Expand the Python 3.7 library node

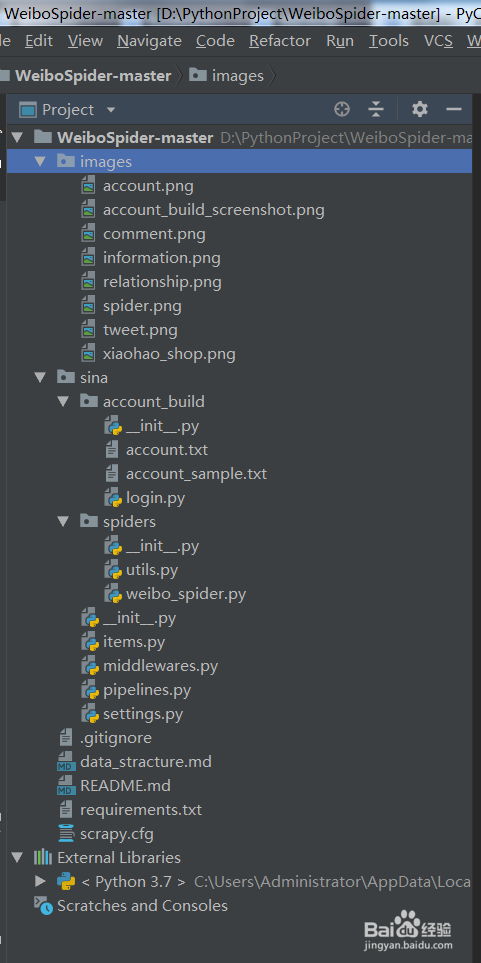[41, 882]
